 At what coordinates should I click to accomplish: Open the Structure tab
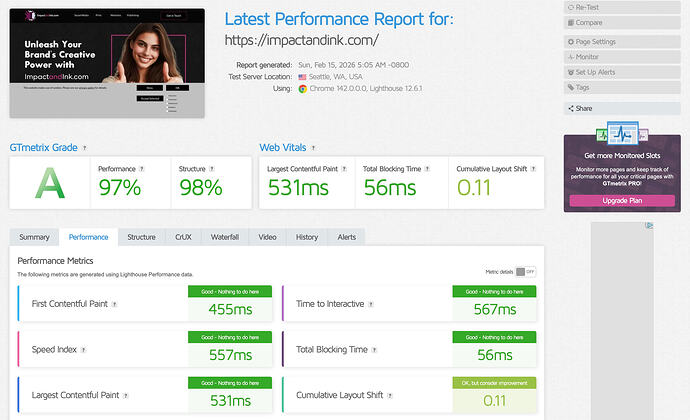click(x=141, y=237)
